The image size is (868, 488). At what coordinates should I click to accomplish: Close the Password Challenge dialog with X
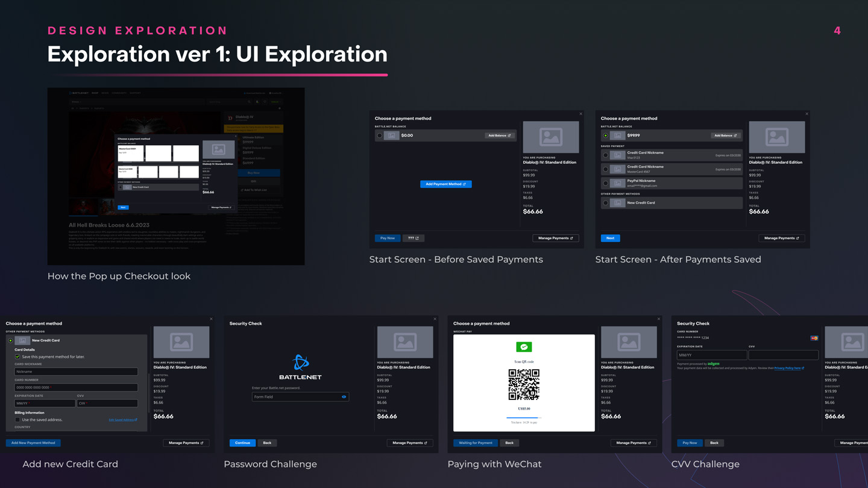click(x=435, y=319)
